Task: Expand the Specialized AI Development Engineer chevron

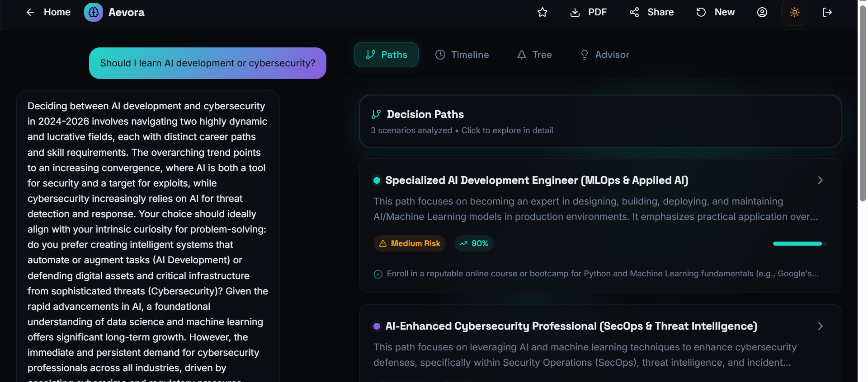Action: click(x=821, y=180)
